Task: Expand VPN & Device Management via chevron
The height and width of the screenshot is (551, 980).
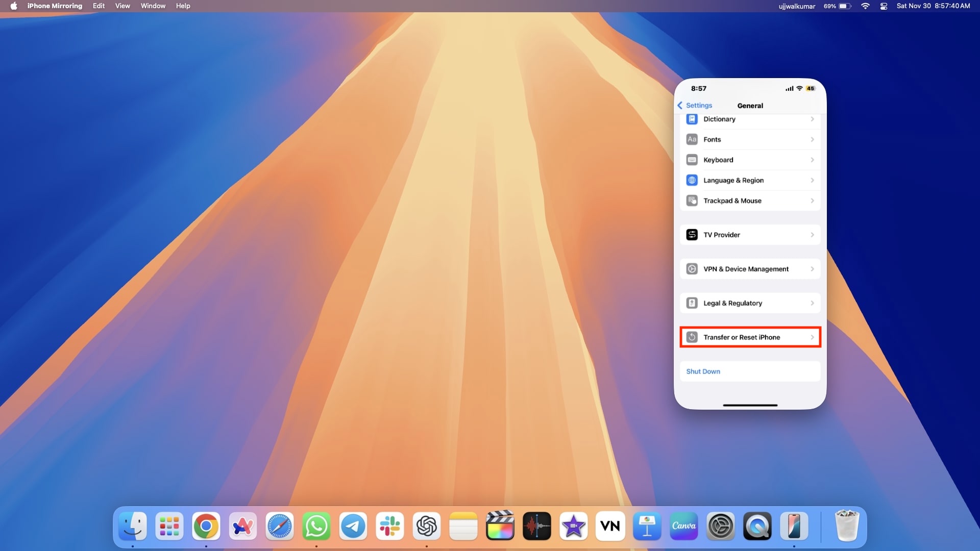Action: (x=812, y=269)
